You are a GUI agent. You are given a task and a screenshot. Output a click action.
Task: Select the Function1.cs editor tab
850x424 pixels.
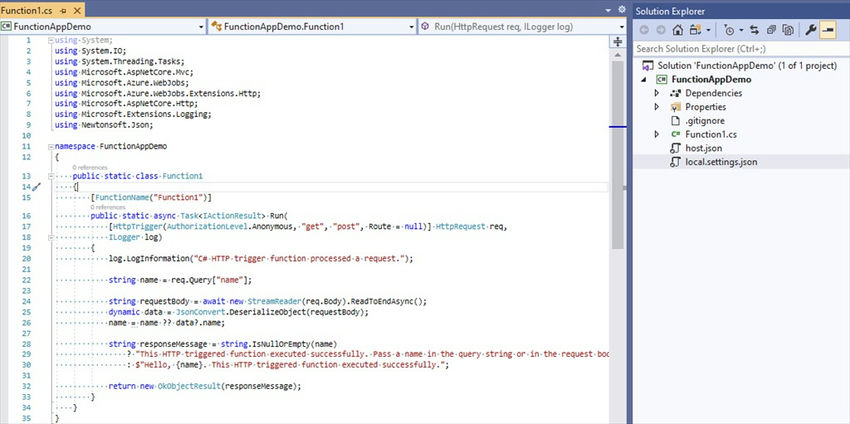pos(28,10)
